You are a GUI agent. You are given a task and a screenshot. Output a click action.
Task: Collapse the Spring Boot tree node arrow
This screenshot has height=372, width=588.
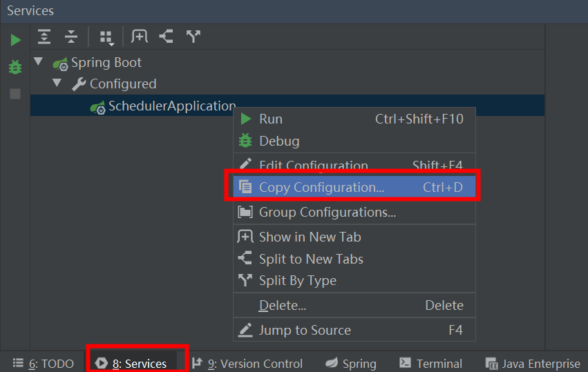point(38,61)
